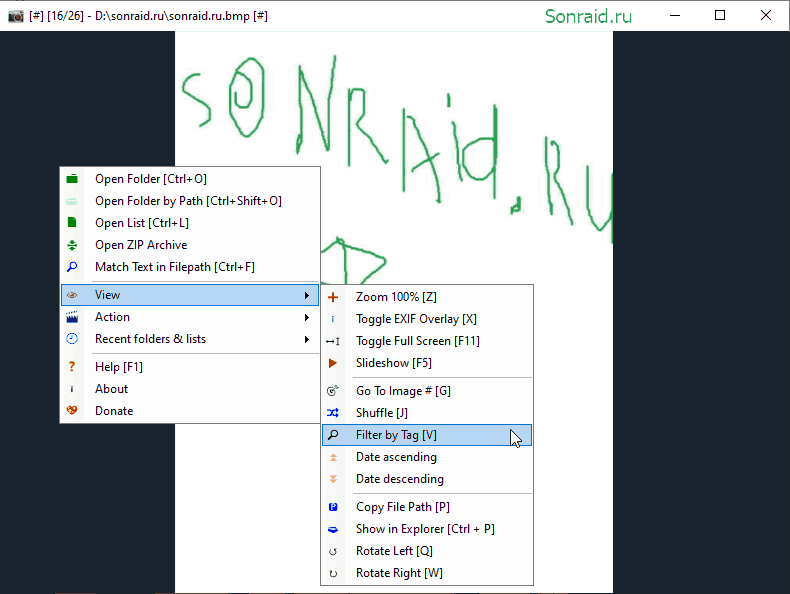The width and height of the screenshot is (790, 594).
Task: Maximize the image viewer window
Action: [720, 16]
